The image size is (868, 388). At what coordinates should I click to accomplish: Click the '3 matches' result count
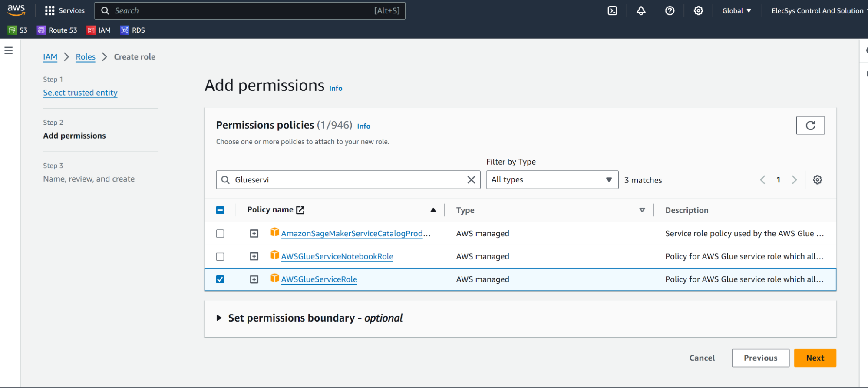pos(643,180)
